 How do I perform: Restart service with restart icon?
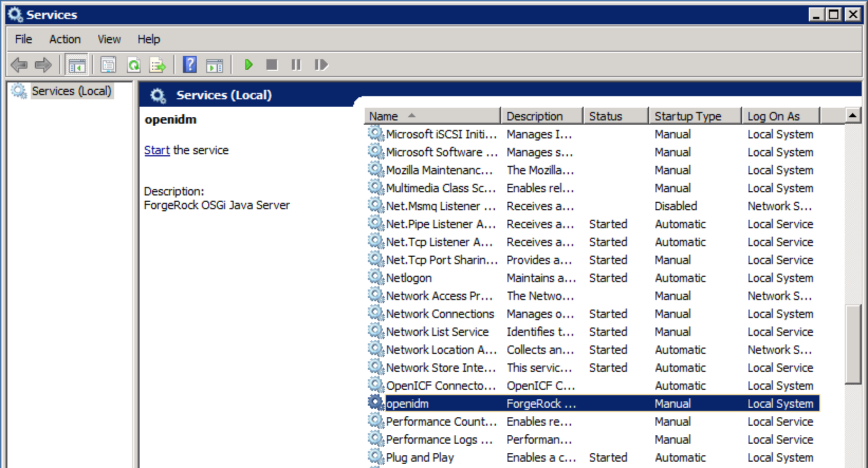tap(321, 65)
